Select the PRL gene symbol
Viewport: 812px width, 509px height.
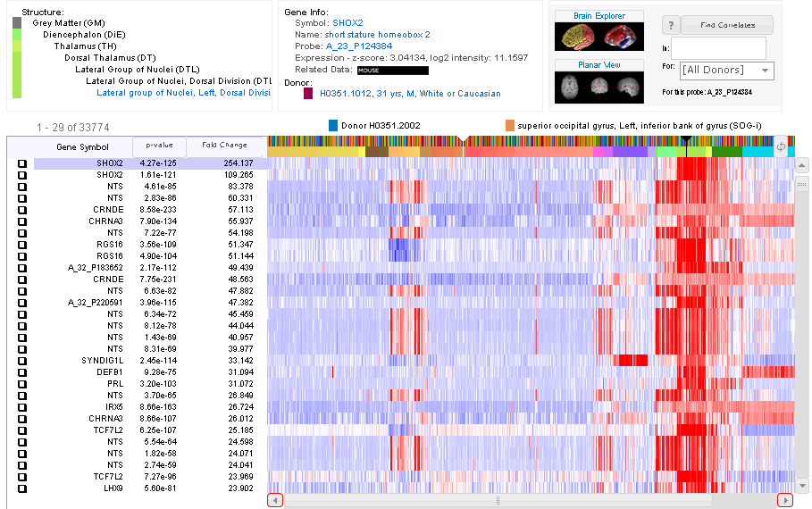[115, 384]
